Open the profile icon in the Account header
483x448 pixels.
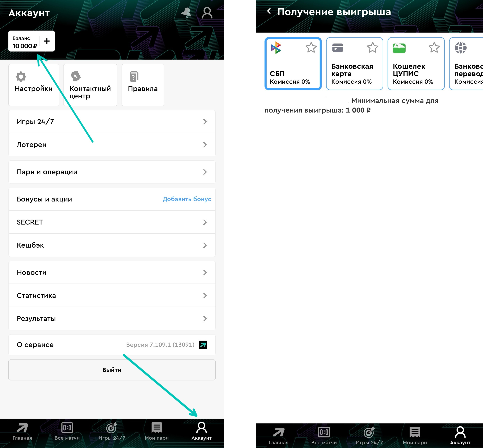pyautogui.click(x=207, y=13)
